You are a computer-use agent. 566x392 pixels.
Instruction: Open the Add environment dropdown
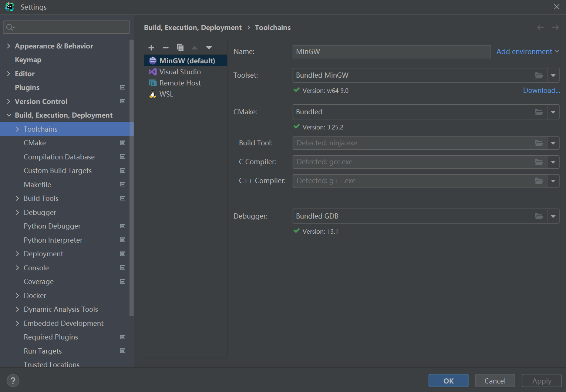[x=527, y=51]
